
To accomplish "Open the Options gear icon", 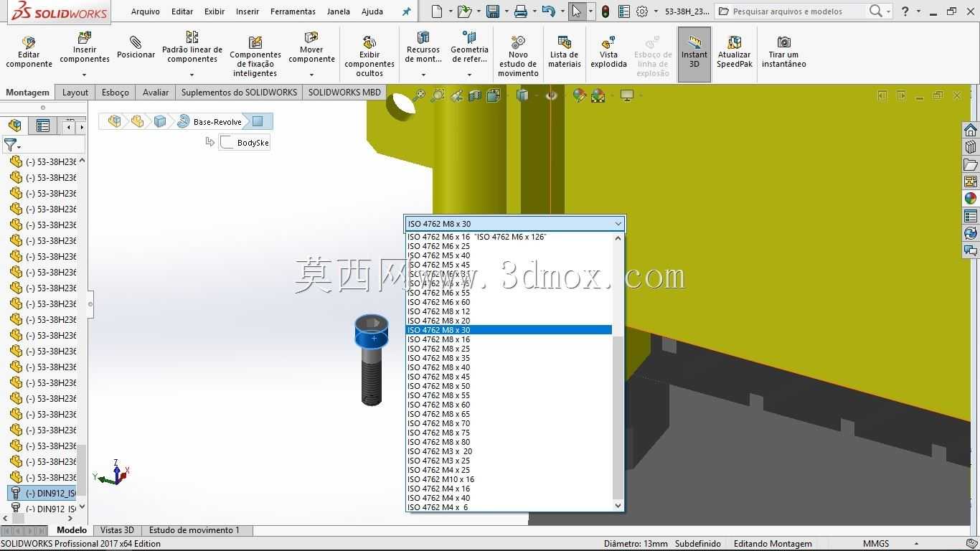I will coord(642,11).
